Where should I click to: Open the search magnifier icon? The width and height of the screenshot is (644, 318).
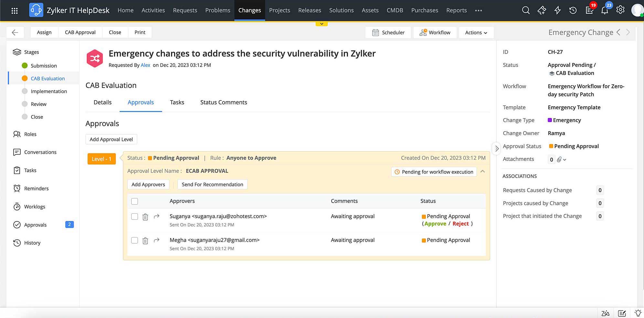[526, 10]
